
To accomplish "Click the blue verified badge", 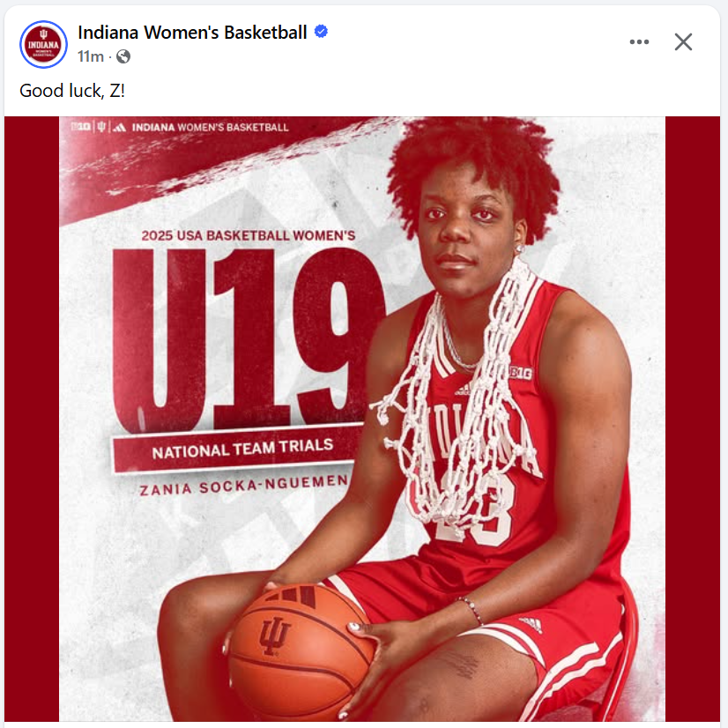I will (x=322, y=32).
